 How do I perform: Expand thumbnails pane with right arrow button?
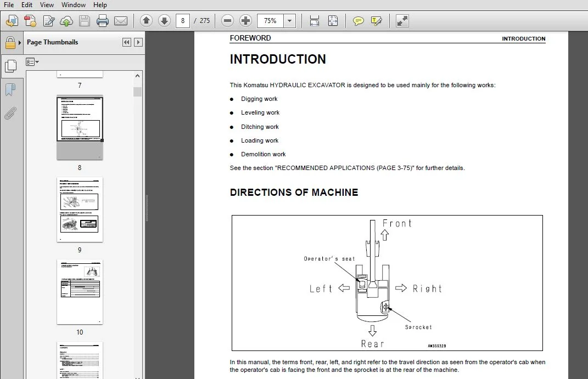[x=138, y=42]
